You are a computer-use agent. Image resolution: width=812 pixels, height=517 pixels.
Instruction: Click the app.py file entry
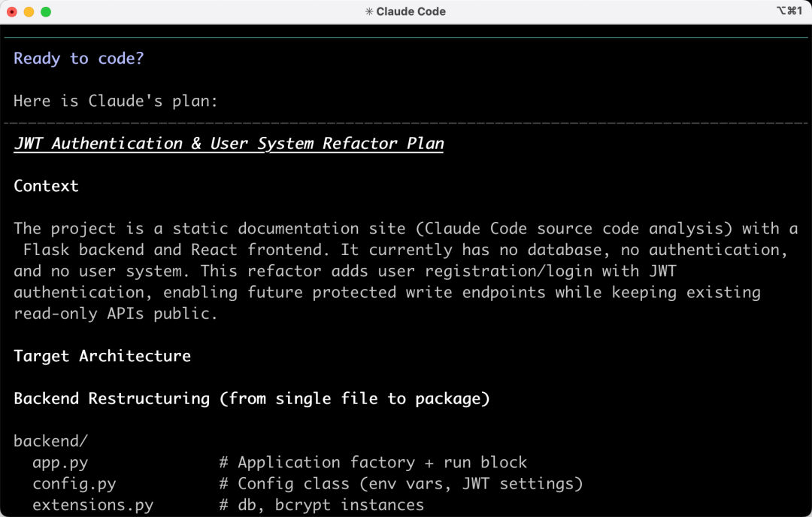point(60,462)
